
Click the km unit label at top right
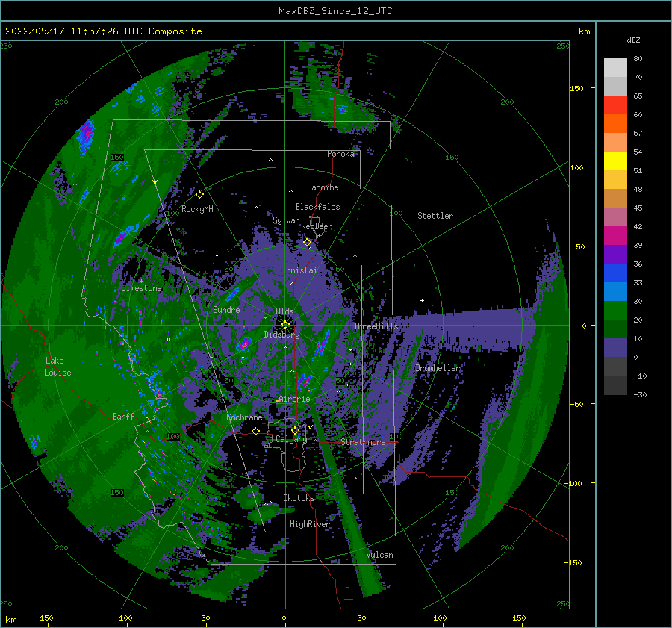coord(584,31)
